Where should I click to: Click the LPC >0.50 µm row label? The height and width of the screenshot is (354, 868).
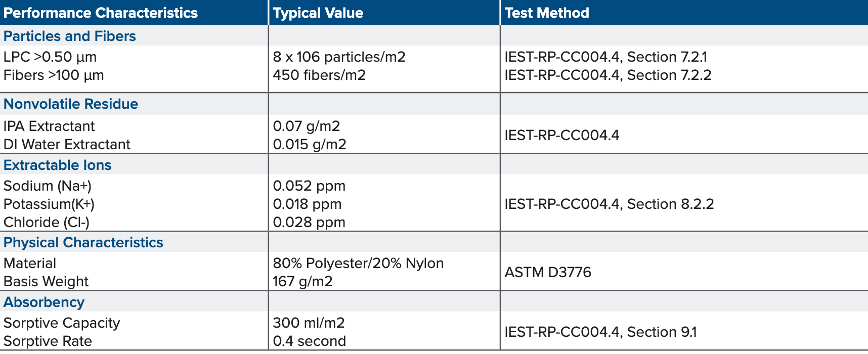click(50, 57)
